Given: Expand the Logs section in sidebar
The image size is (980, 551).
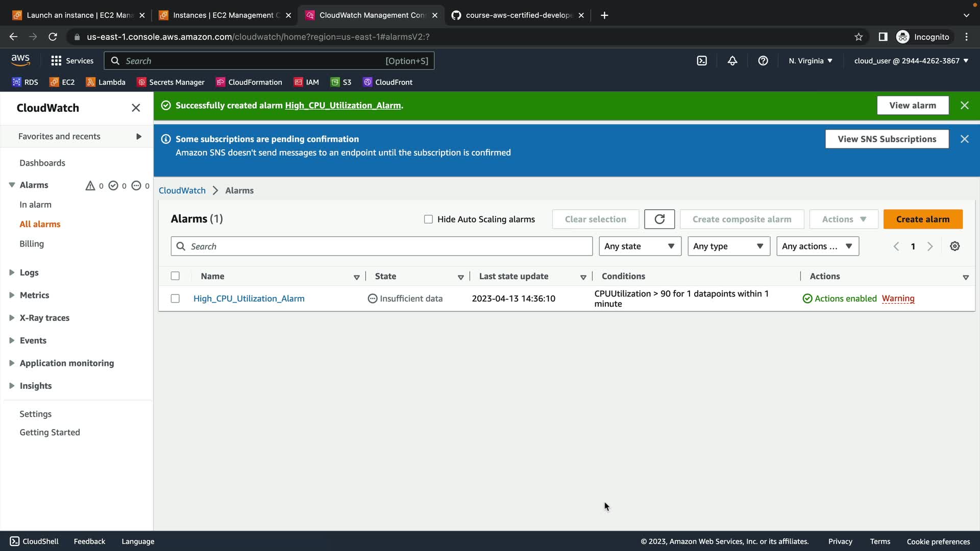Looking at the screenshot, I should coord(29,272).
